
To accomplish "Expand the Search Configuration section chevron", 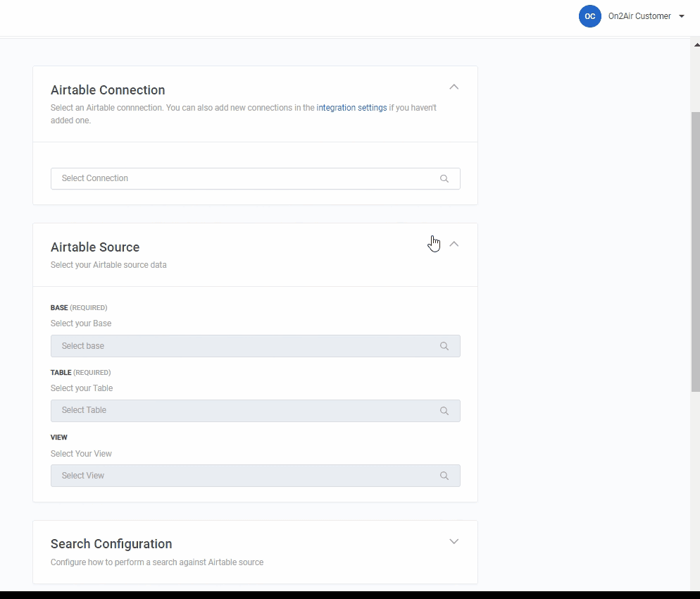I will click(x=454, y=541).
